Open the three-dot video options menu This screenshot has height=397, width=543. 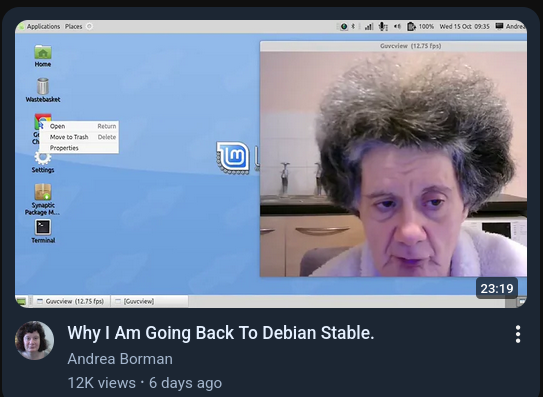(518, 334)
